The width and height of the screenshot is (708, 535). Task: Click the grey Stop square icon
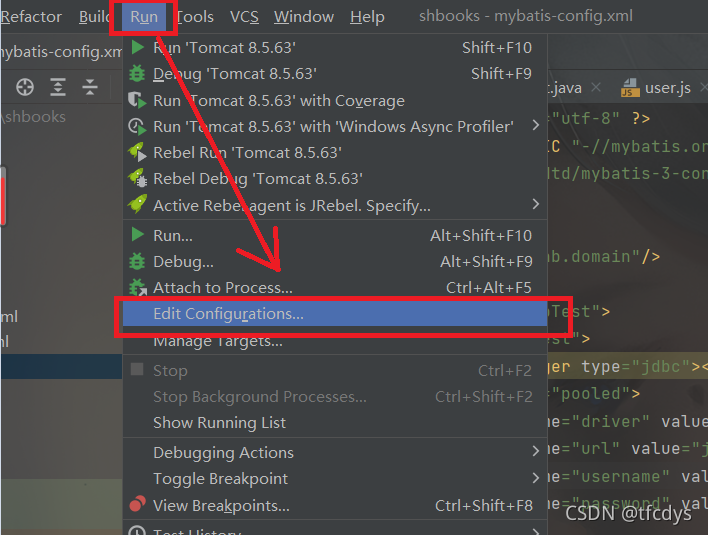137,369
